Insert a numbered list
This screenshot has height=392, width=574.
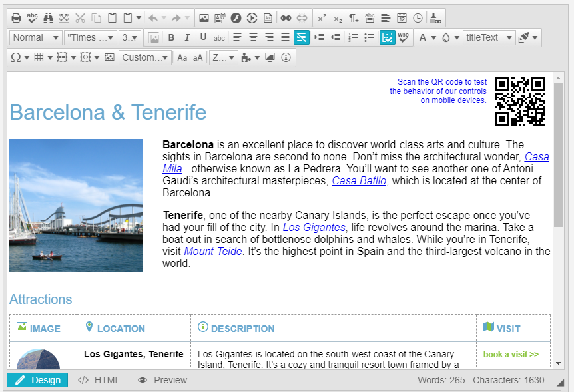tap(354, 37)
